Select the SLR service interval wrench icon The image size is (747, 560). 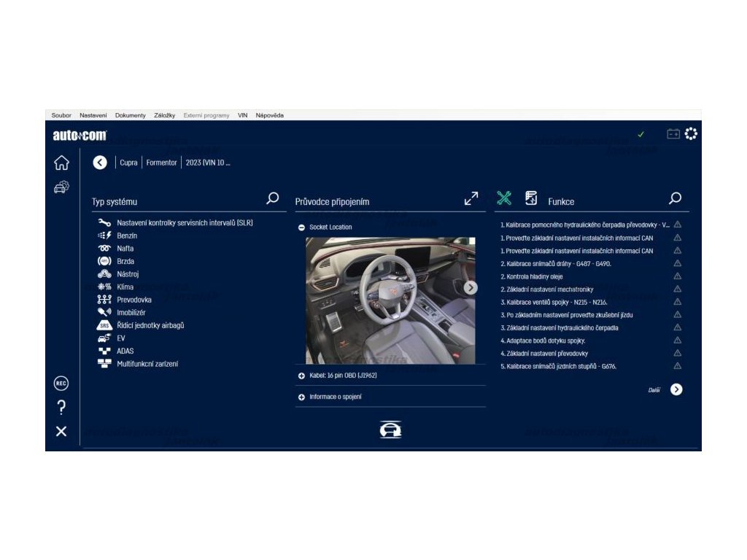104,222
